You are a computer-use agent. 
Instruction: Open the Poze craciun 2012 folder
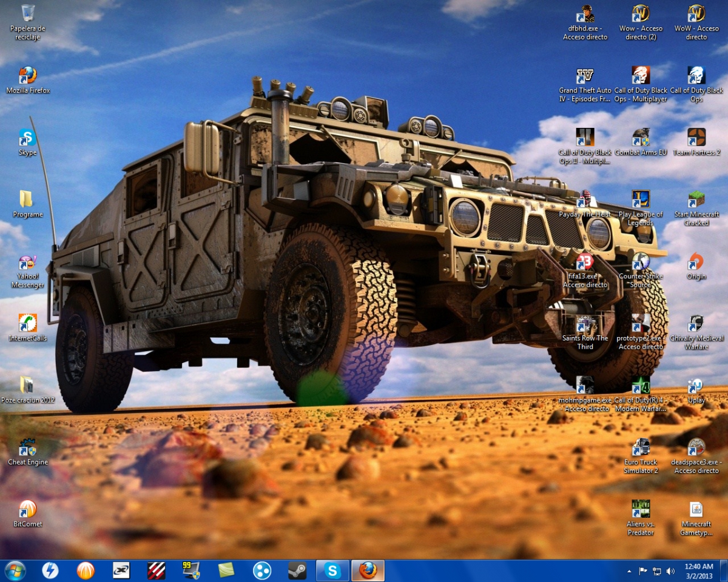pyautogui.click(x=27, y=386)
